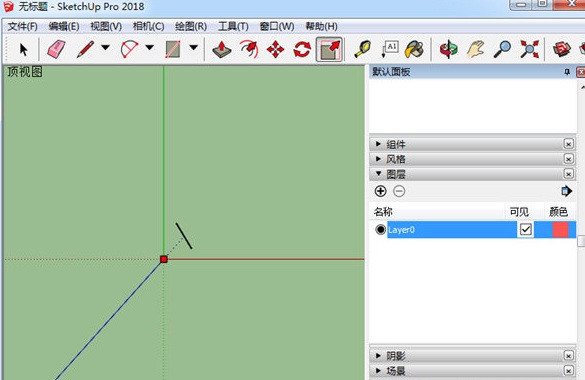Click the Zoom Extents tool
The image size is (585, 380).
coord(529,49)
